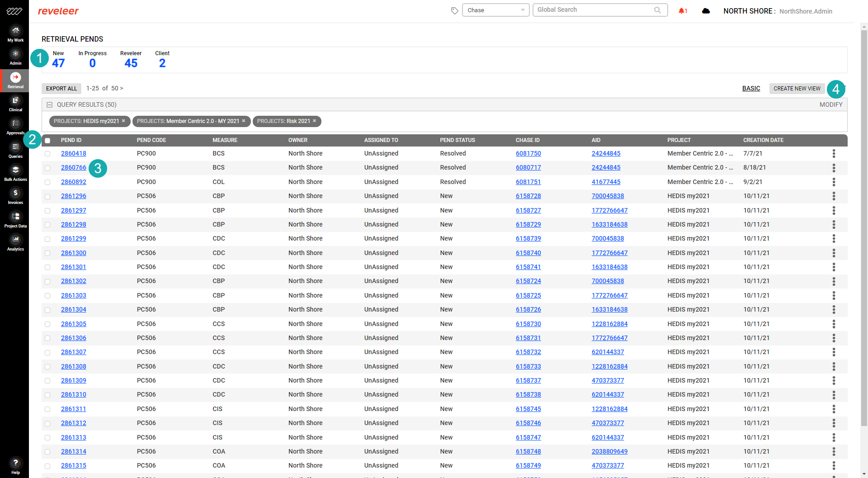The image size is (868, 478).
Task: Select the checkbox for pend 2861308
Action: (47, 367)
